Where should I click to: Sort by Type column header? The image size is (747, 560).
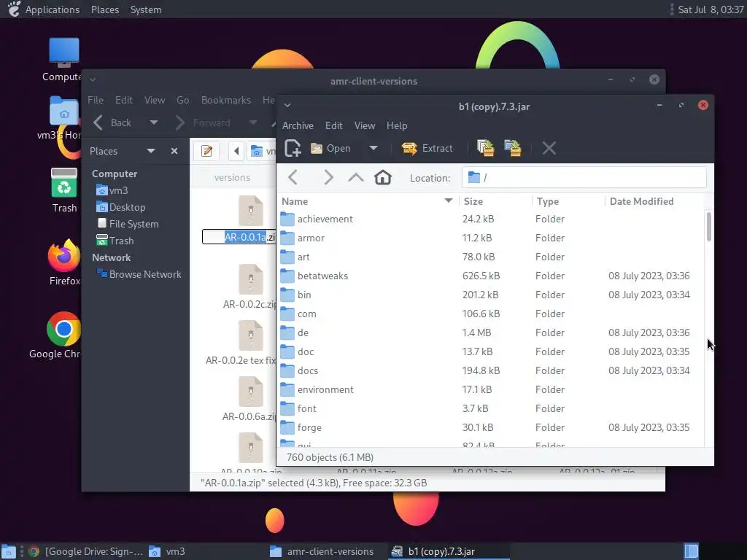click(568, 201)
